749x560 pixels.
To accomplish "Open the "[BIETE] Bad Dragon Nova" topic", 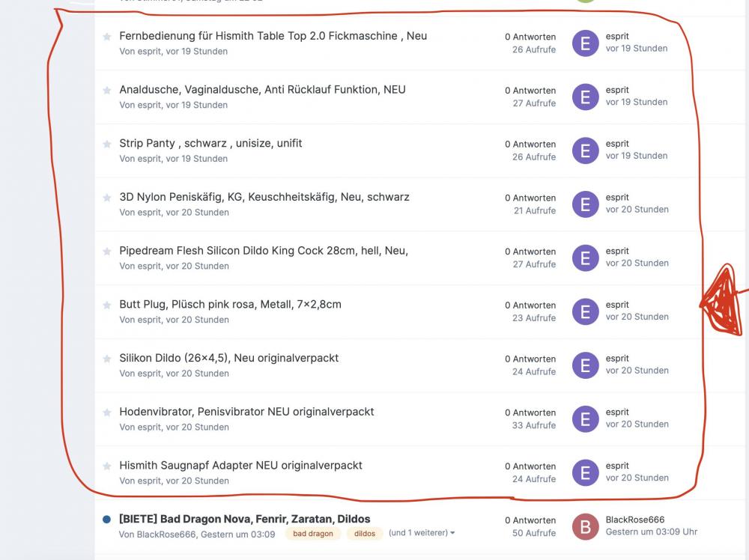I will click(244, 519).
